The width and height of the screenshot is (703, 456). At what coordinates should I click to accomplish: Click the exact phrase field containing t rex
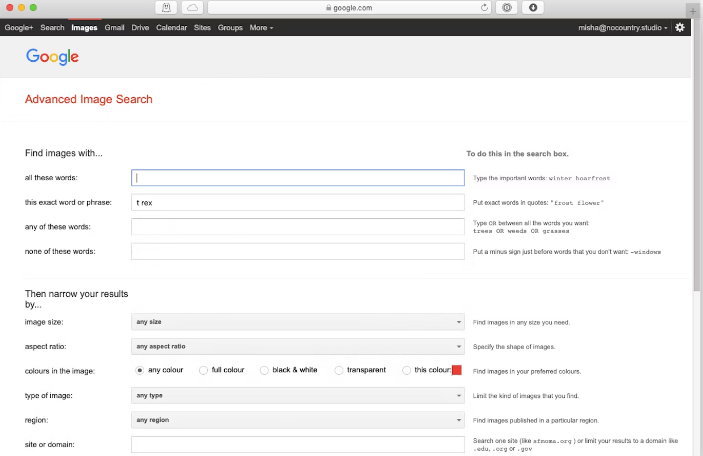tap(298, 202)
